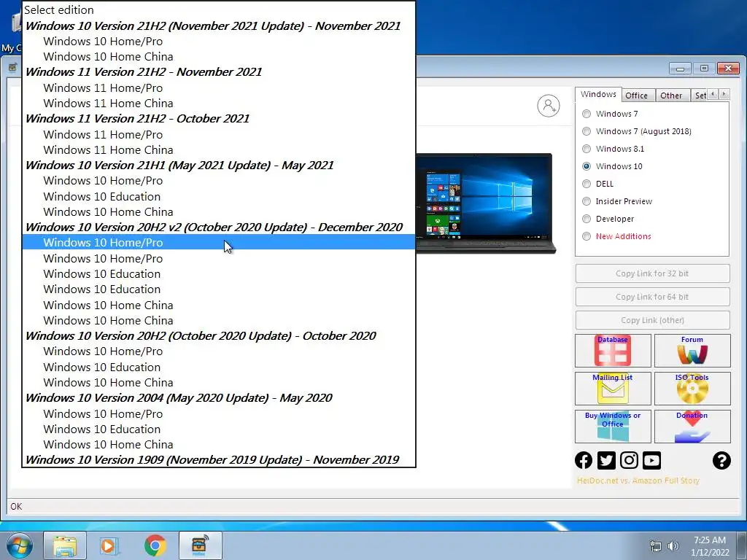Pick Windows 11 Home China under November 2021
Viewport: 747px width, 560px height.
coord(219,104)
